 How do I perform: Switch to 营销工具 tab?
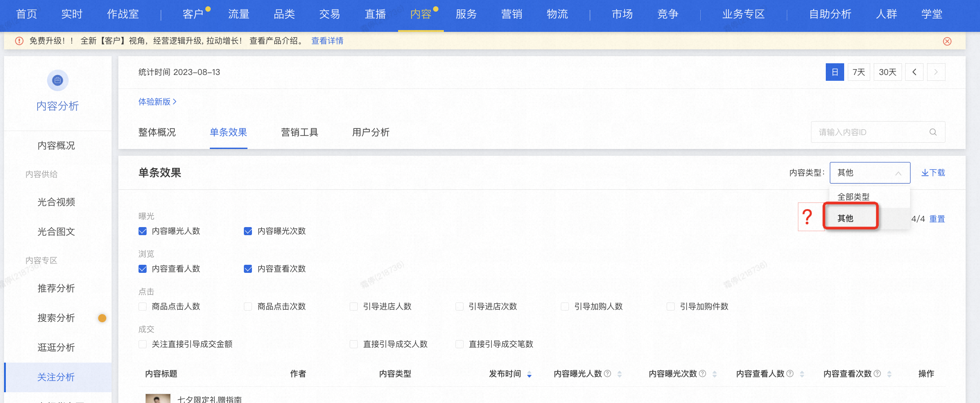(299, 132)
